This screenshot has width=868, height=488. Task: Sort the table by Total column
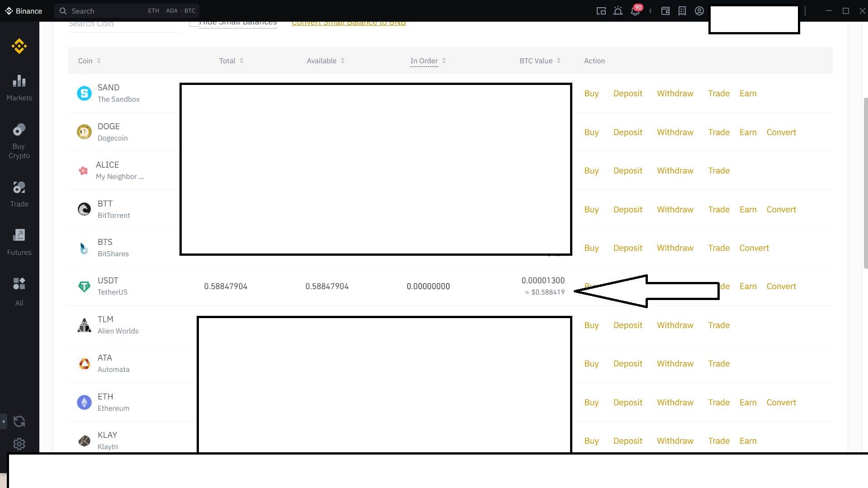[x=231, y=61]
